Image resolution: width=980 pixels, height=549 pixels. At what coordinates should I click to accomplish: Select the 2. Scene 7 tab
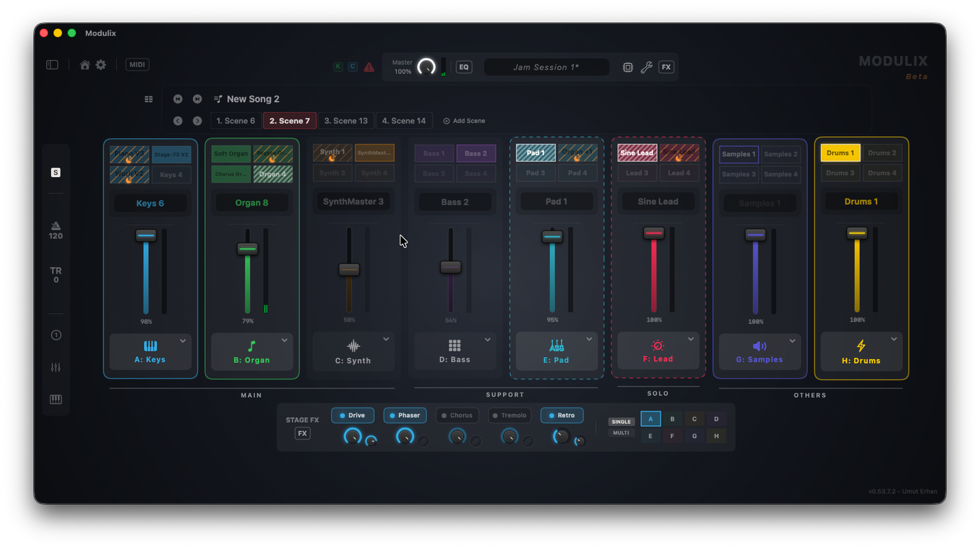click(290, 121)
